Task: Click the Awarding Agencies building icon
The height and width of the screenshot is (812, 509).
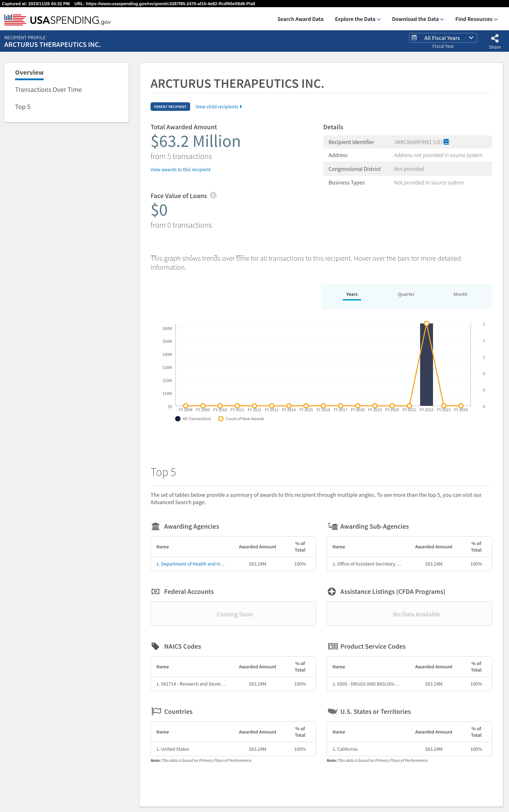Action: point(156,526)
